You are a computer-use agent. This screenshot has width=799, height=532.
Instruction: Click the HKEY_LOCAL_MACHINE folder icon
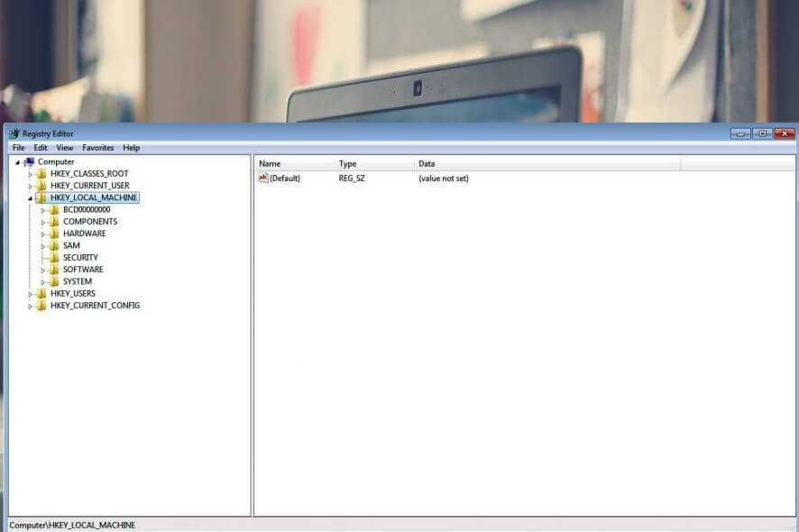pos(42,197)
